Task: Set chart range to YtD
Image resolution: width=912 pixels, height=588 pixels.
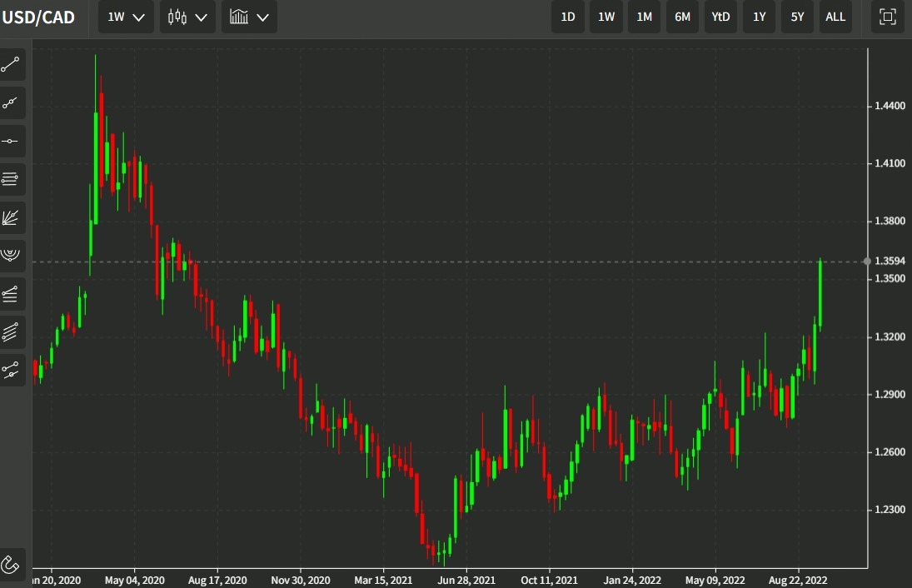Action: (x=720, y=17)
